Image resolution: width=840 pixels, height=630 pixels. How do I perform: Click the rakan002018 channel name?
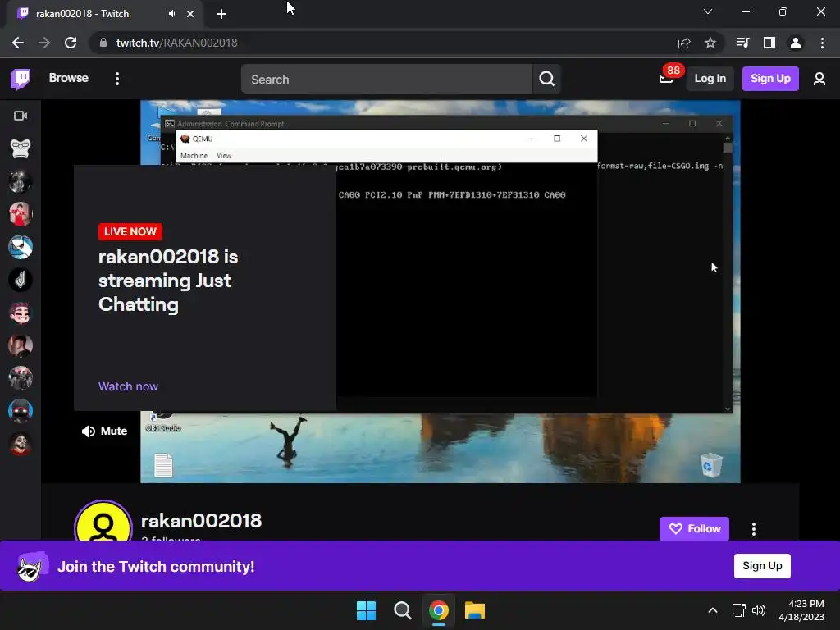(202, 521)
